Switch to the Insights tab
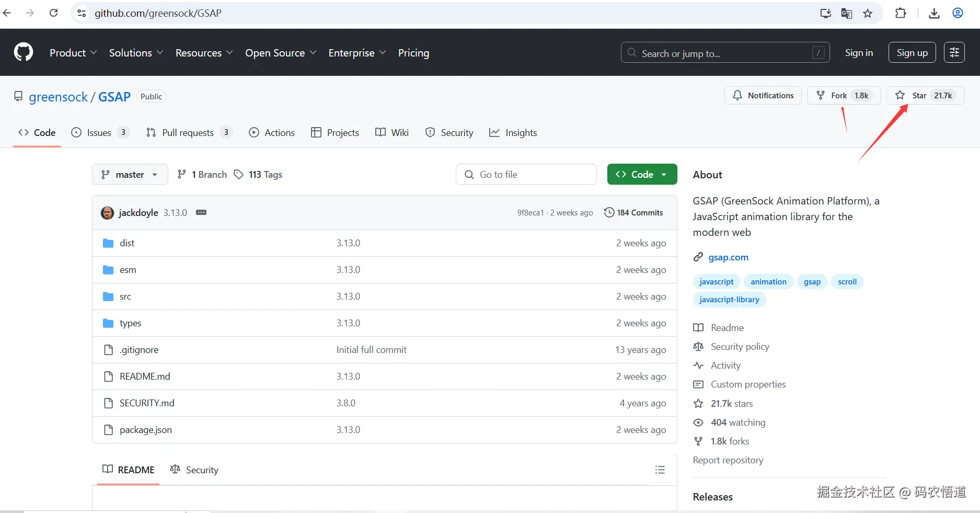 pyautogui.click(x=513, y=132)
